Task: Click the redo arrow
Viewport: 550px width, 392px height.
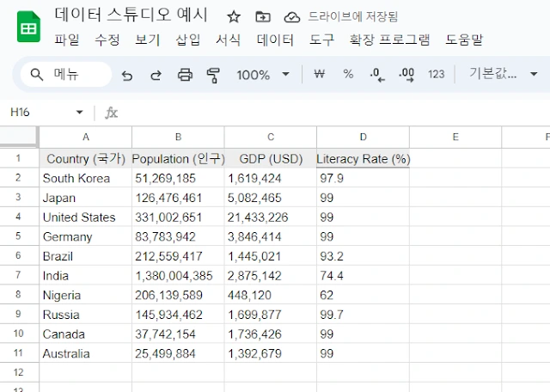Action: click(156, 75)
